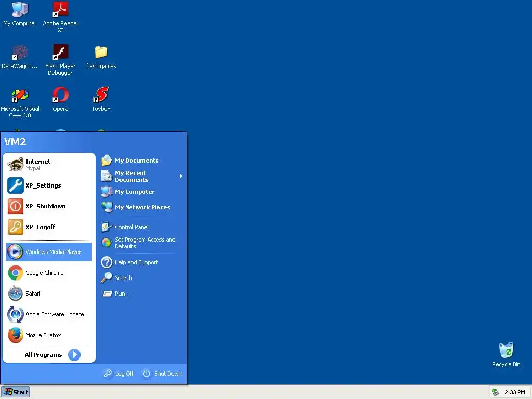Click the All Programs label
Viewport: 532px width, 399px height.
coord(44,355)
